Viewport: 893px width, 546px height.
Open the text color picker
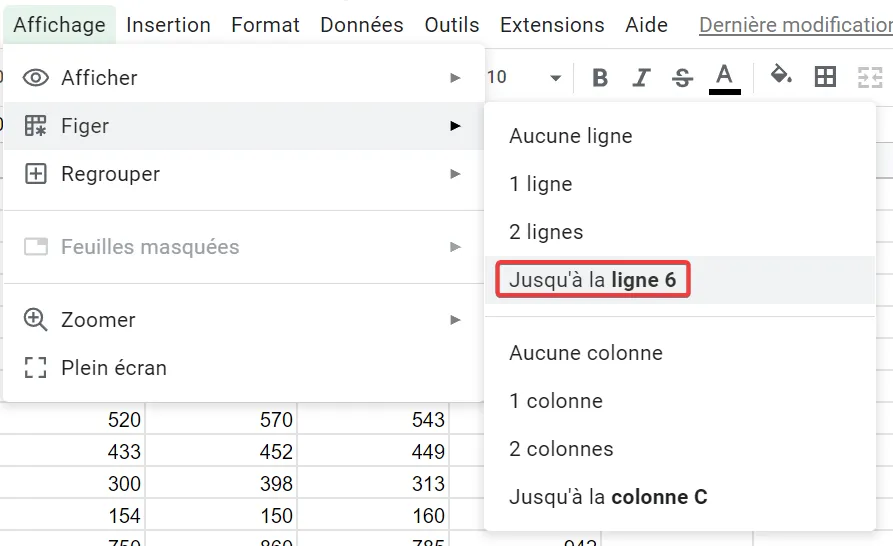click(724, 78)
